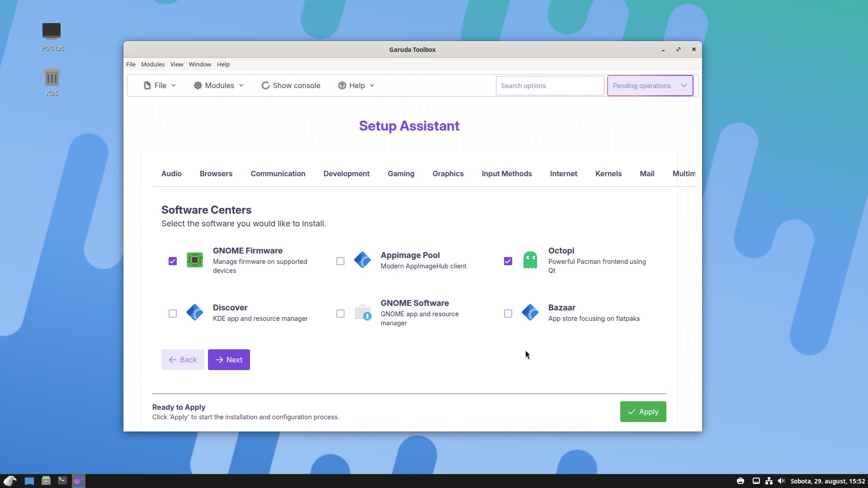Switch to the Kernels tab
This screenshot has width=868, height=488.
click(609, 174)
